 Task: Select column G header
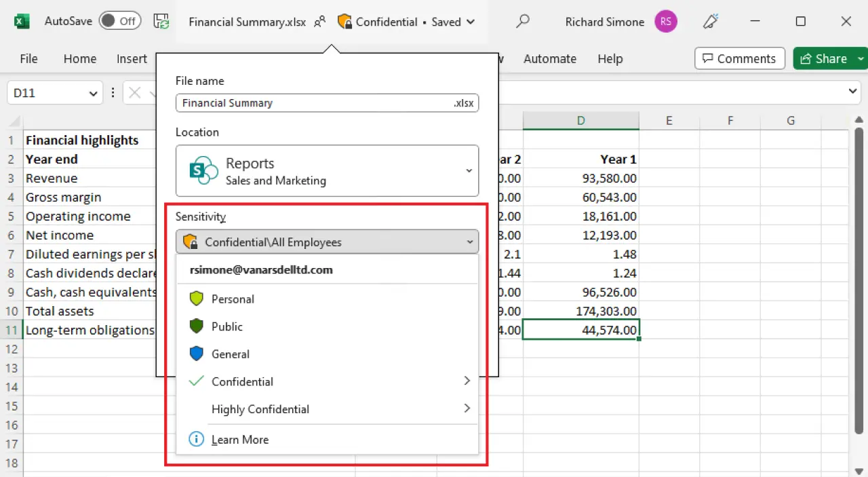coord(791,121)
